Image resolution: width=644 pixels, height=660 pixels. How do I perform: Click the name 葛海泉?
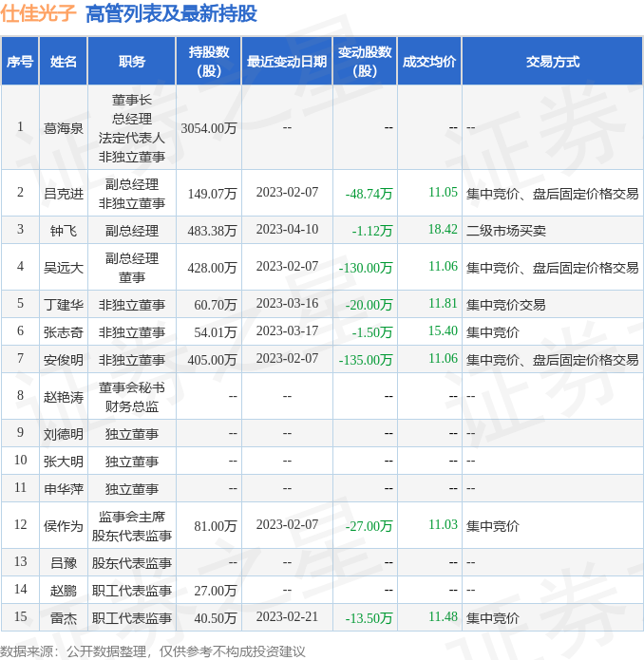point(63,128)
